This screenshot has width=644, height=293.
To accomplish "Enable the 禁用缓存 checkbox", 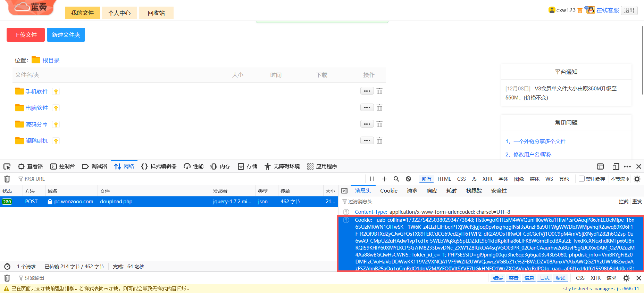I will tap(582, 179).
